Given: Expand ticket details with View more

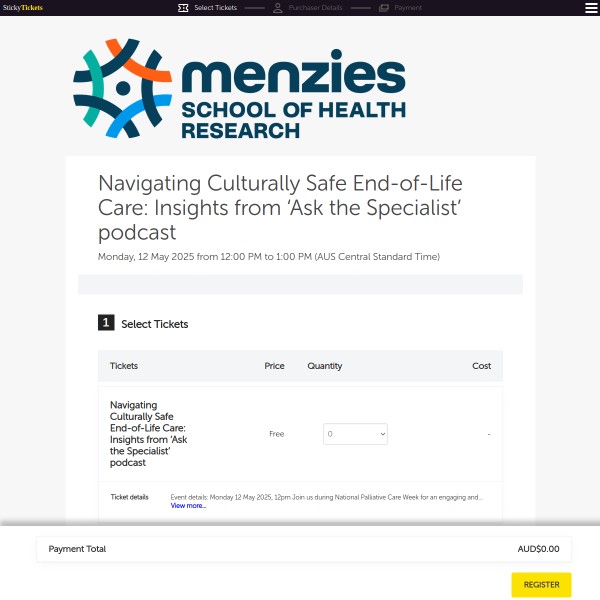Looking at the screenshot, I should pyautogui.click(x=188, y=506).
